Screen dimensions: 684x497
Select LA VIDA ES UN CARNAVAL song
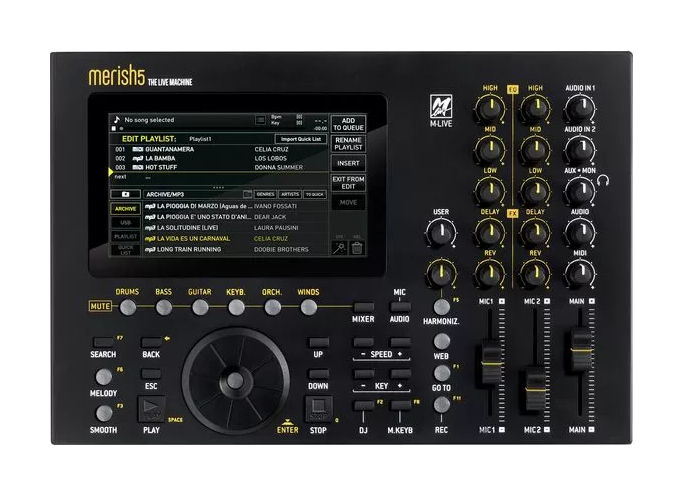click(236, 239)
